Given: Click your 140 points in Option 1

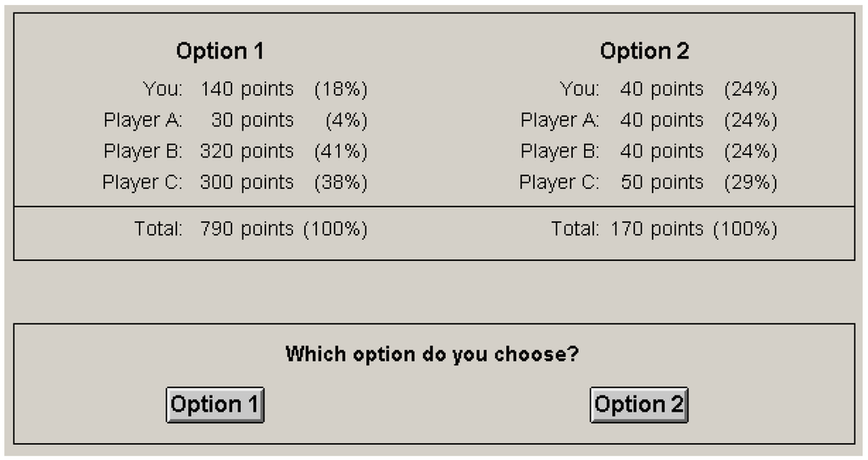Looking at the screenshot, I should 247,89.
